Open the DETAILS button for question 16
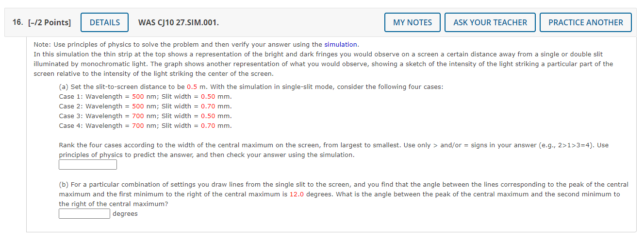Screen dimensions: 644x244 (x=104, y=22)
